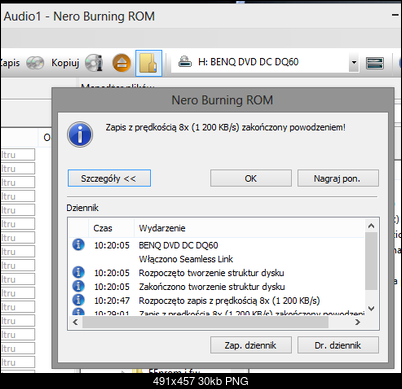Click OK to close the dialog
Viewport: 402px width, 389px height.
251,178
